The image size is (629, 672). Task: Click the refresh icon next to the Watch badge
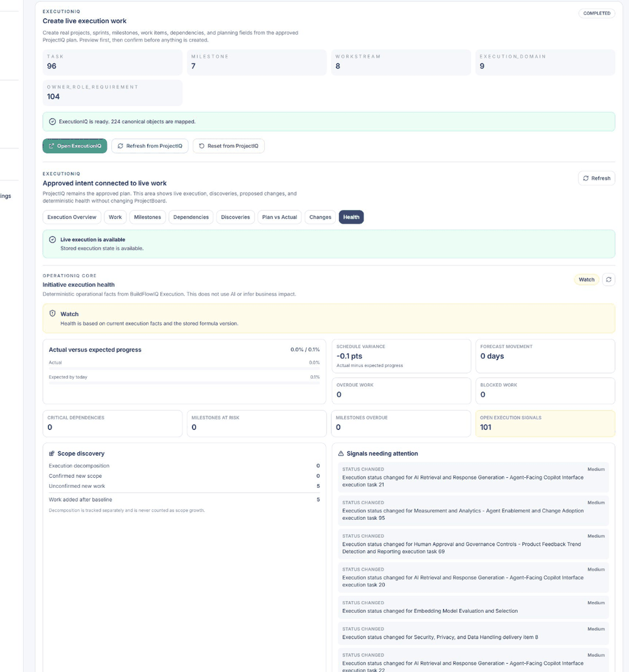click(x=608, y=280)
